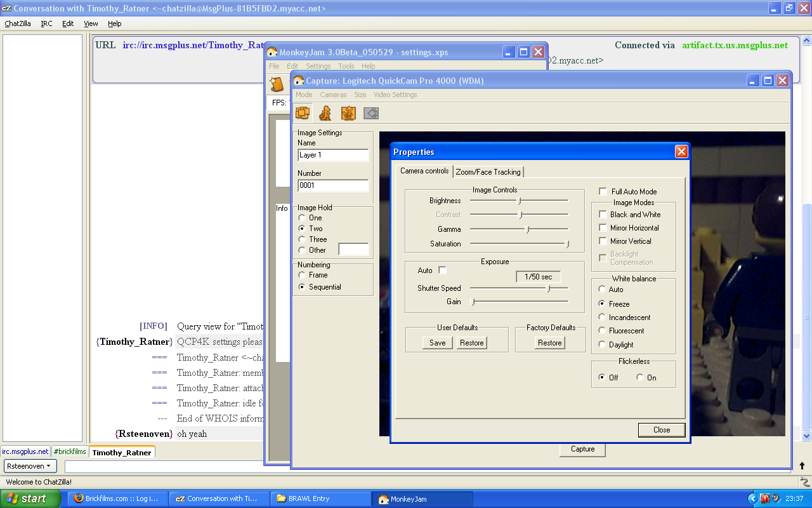Open the Rsteenoven nickname dropdown
The width and height of the screenshot is (812, 508).
click(30, 466)
